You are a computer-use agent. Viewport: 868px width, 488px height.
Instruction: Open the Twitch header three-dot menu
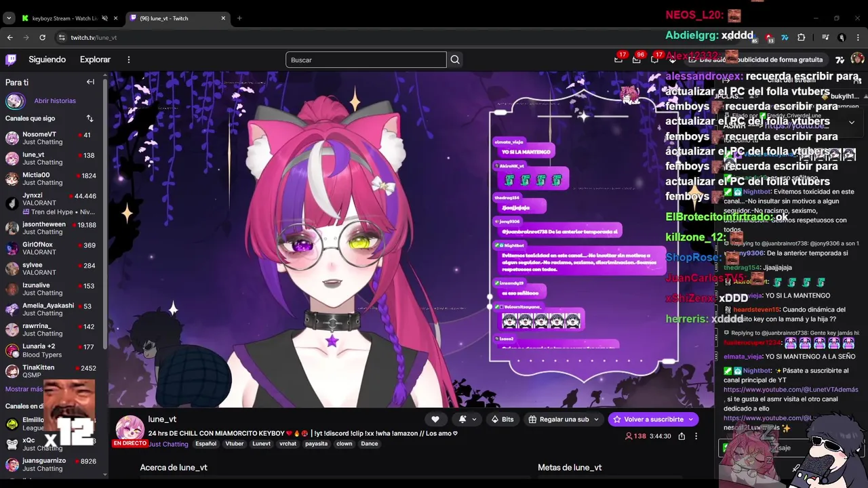(129, 60)
